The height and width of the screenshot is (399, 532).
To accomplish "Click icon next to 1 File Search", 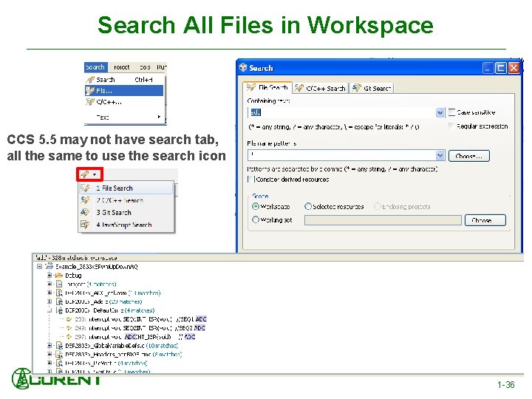I will point(85,188).
